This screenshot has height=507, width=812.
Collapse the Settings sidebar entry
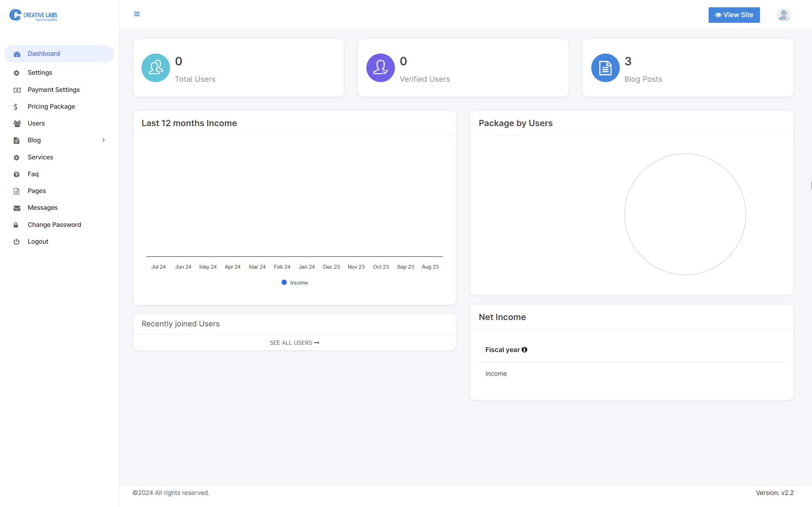coord(40,73)
